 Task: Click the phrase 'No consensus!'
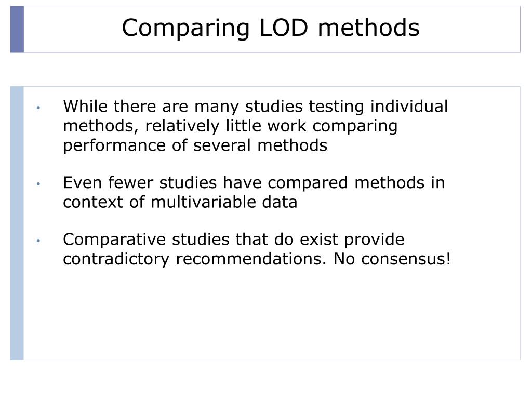[x=392, y=259]
